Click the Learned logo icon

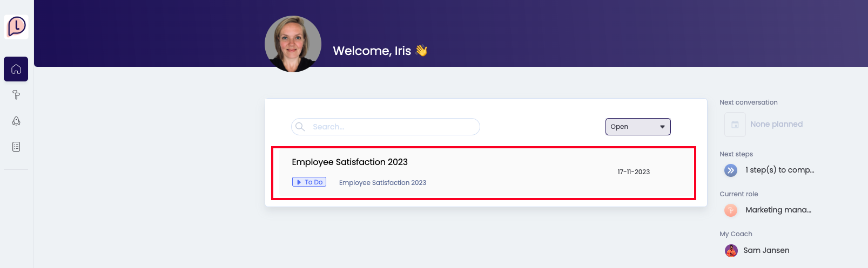coord(16,26)
